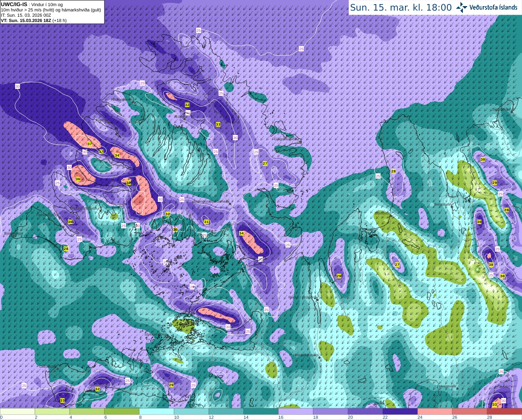Pick the 2–4 m/s light green legend swatch
This screenshot has height=420, width=522.
click(x=53, y=411)
